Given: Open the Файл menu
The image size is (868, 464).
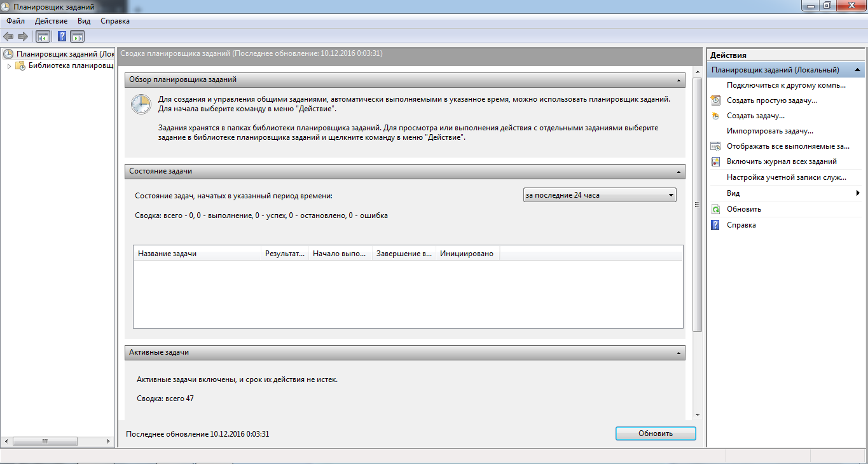Looking at the screenshot, I should tap(16, 21).
